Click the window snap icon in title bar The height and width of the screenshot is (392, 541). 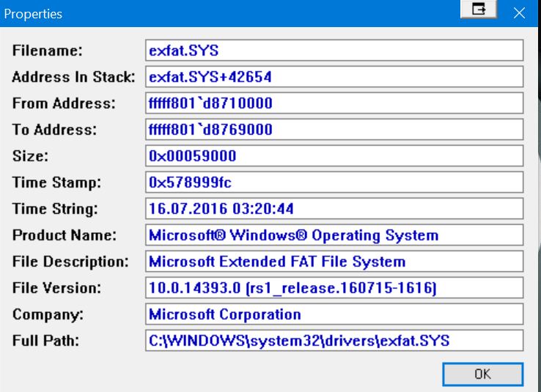pyautogui.click(x=479, y=10)
